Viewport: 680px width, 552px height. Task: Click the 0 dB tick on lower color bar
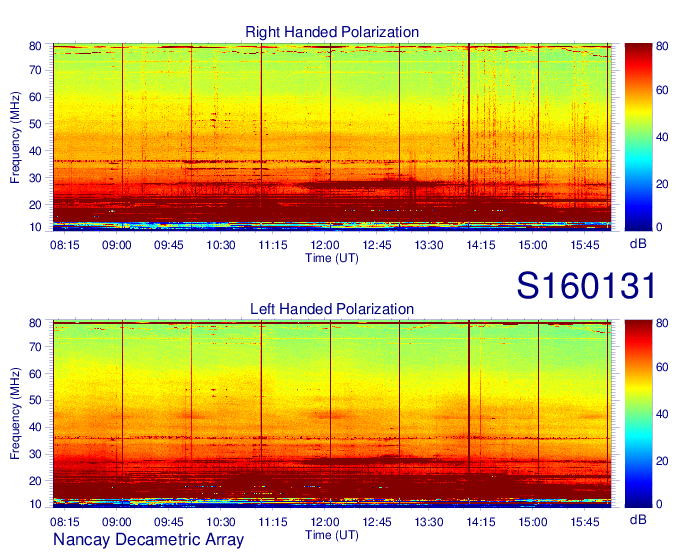click(660, 504)
